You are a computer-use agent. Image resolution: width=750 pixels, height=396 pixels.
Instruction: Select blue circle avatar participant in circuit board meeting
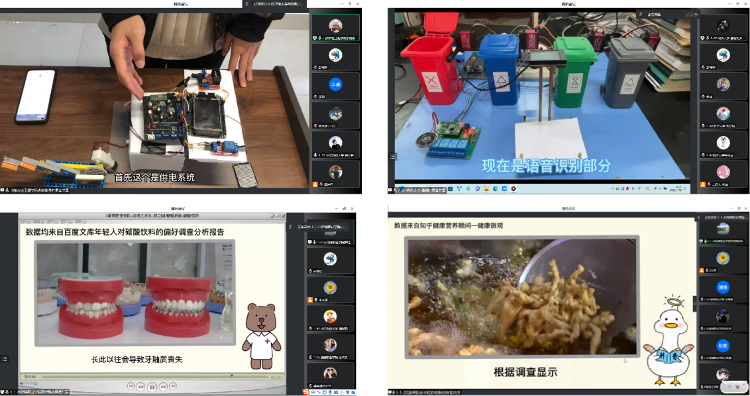pyautogui.click(x=335, y=85)
